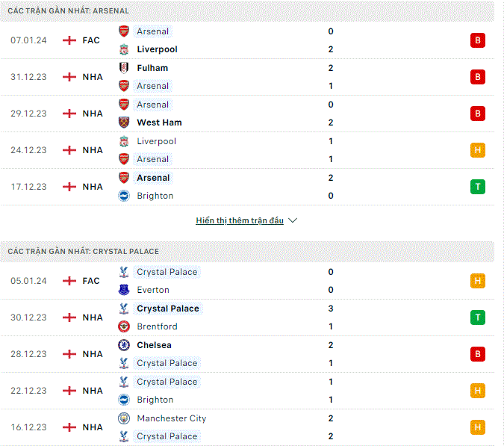Click red B badge for Chelsea vs Crystal Palace
Image resolution: width=504 pixels, height=446 pixels.
pyautogui.click(x=478, y=354)
